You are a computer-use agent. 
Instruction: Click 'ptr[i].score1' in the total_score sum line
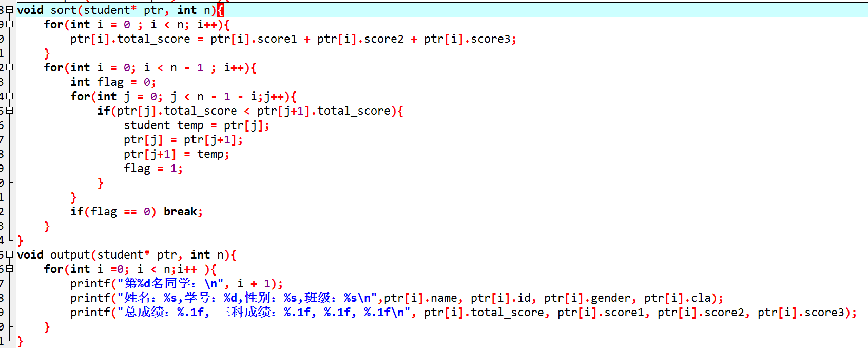(x=254, y=39)
